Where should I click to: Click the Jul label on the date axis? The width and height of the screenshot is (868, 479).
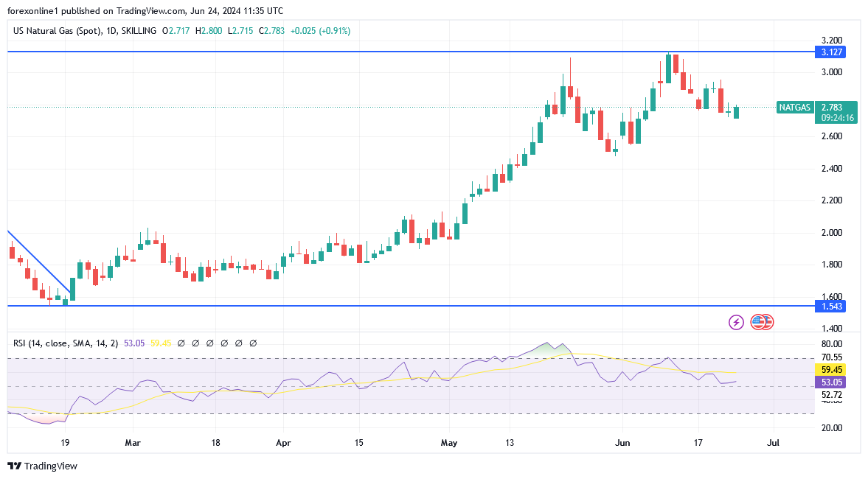tap(774, 444)
